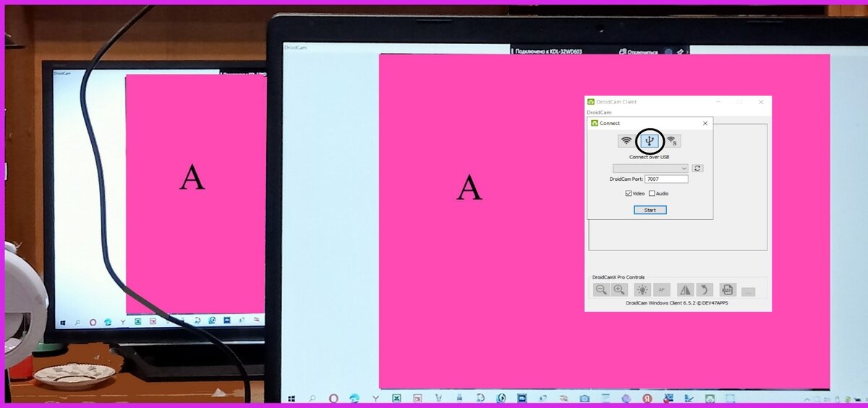This screenshot has width=868, height=408.
Task: Close the Connect dialog
Action: point(705,123)
